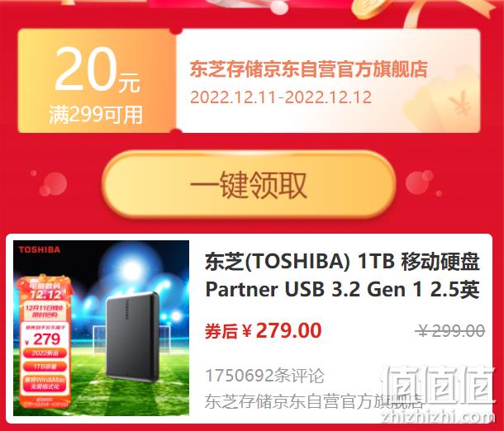The image size is (504, 431).
Task: Open the store name link under reviews
Action: [314, 401]
